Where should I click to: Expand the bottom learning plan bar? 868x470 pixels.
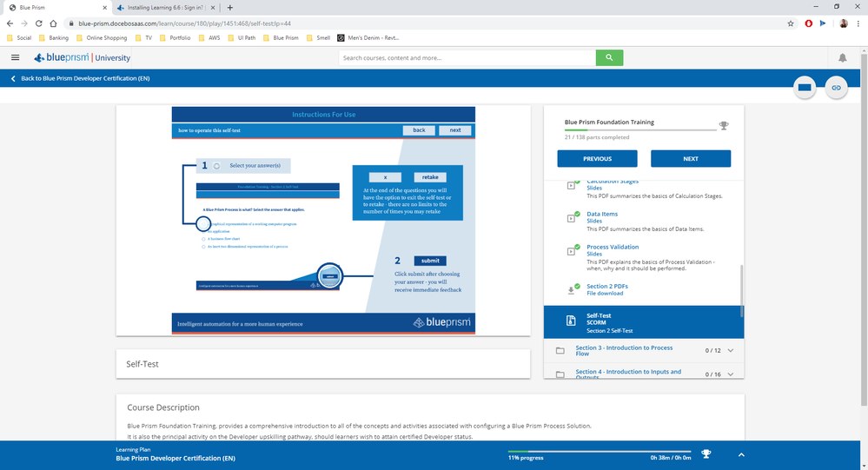pos(741,455)
